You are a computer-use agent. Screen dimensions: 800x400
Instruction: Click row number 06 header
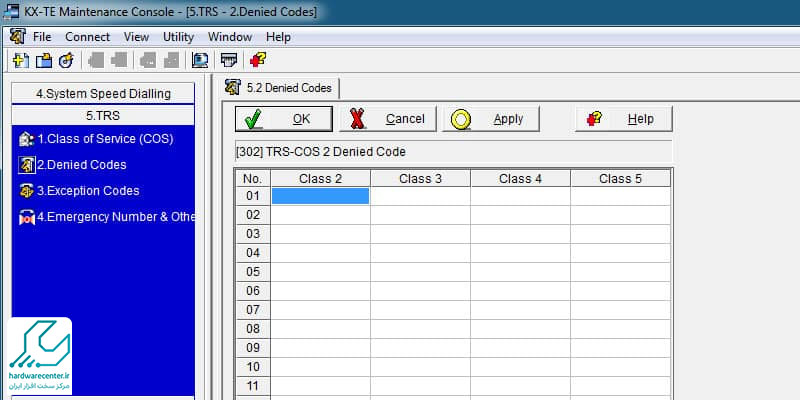click(253, 291)
